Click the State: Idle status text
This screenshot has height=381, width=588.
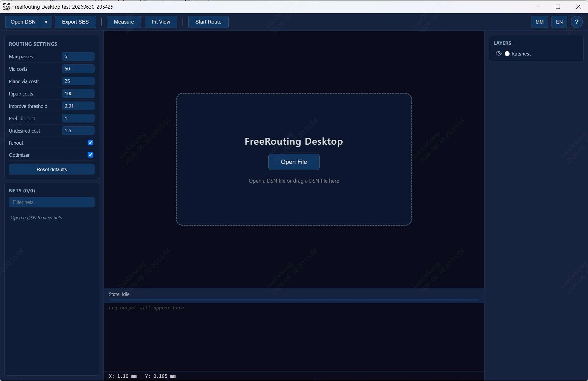point(119,294)
